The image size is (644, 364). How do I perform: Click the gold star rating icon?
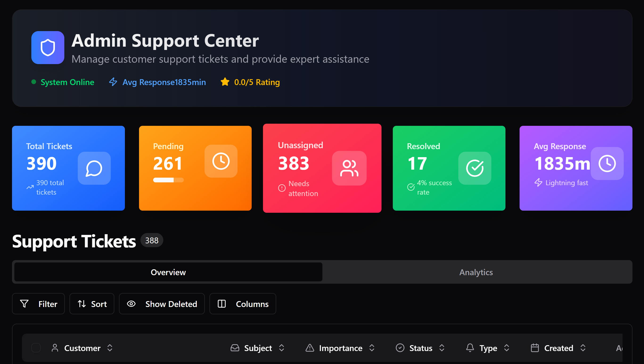(225, 82)
